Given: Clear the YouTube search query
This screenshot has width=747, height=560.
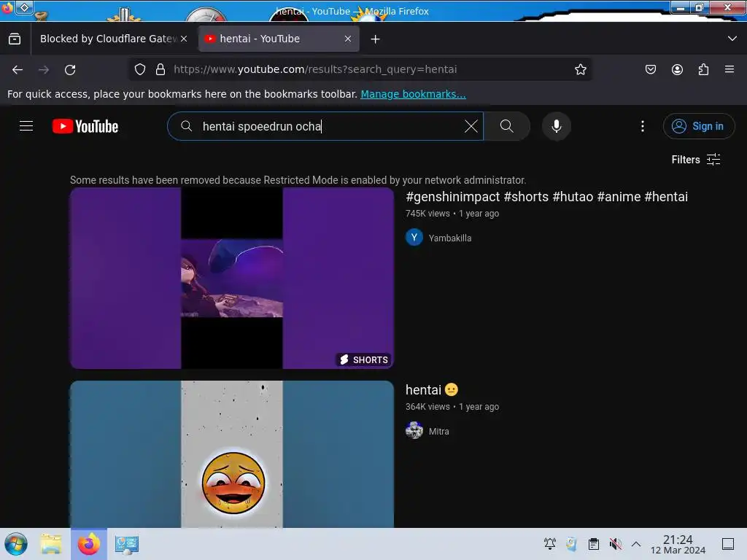Looking at the screenshot, I should click(x=471, y=126).
